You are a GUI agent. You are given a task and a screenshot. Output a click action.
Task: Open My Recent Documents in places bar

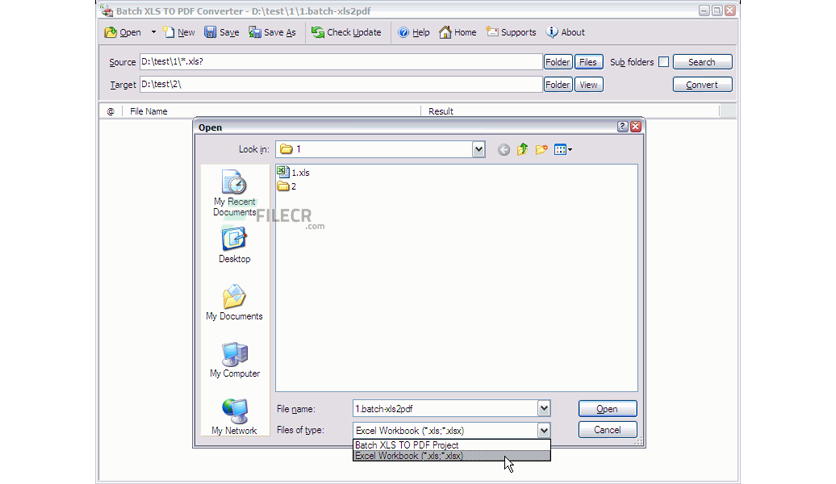point(235,193)
